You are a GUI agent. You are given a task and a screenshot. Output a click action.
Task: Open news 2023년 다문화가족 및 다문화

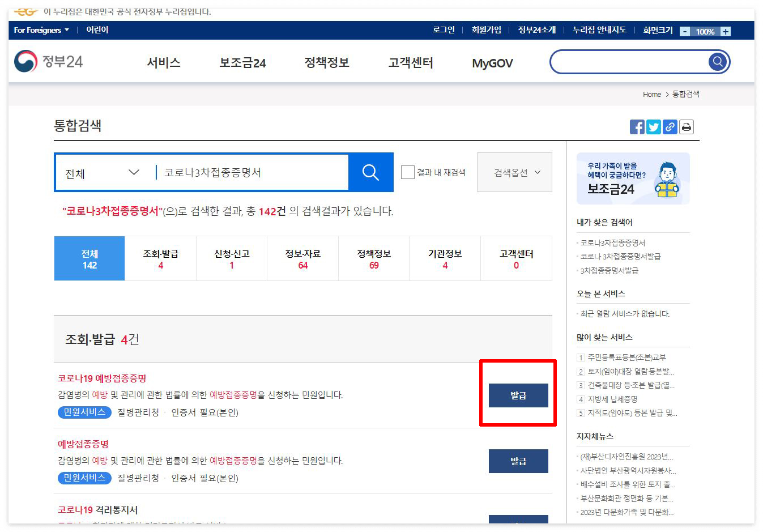tap(627, 512)
